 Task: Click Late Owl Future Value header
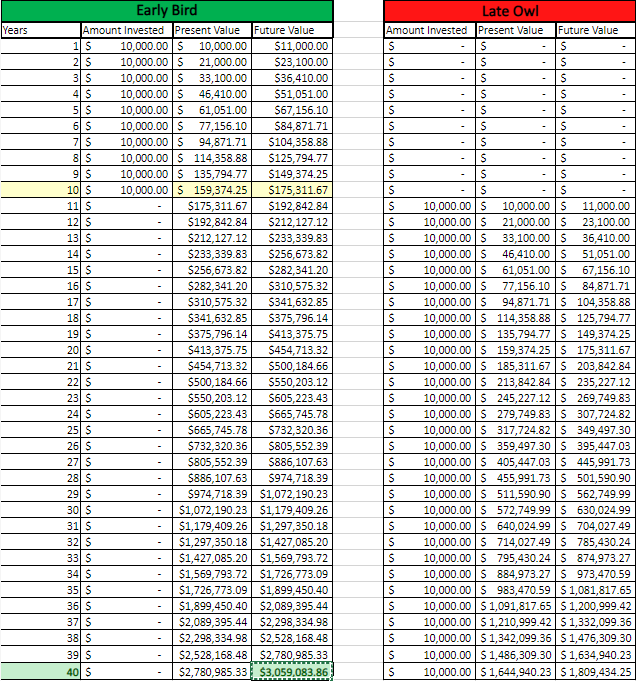click(x=596, y=30)
